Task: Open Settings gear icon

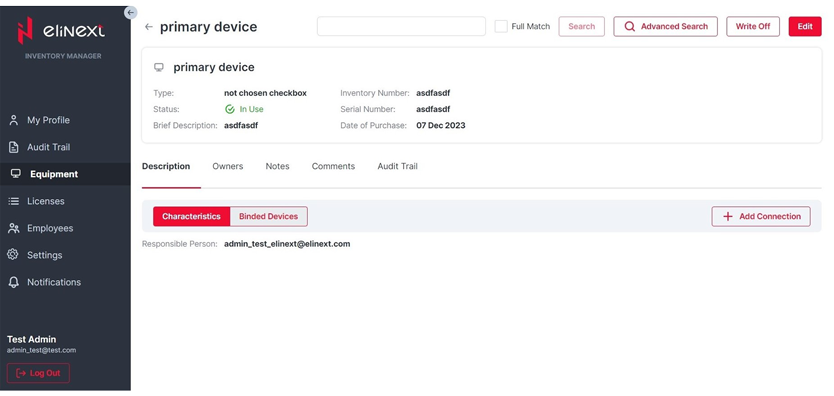Action: coord(13,255)
